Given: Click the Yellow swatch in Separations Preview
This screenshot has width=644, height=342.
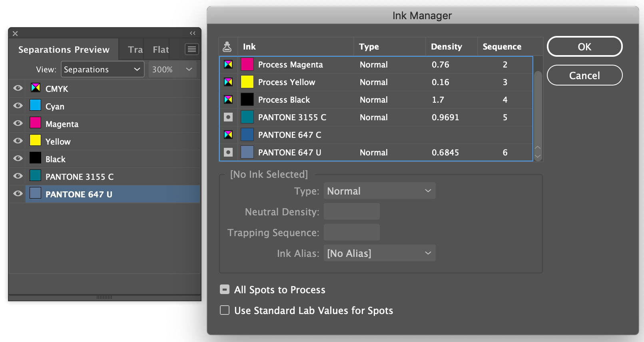Looking at the screenshot, I should 36,140.
